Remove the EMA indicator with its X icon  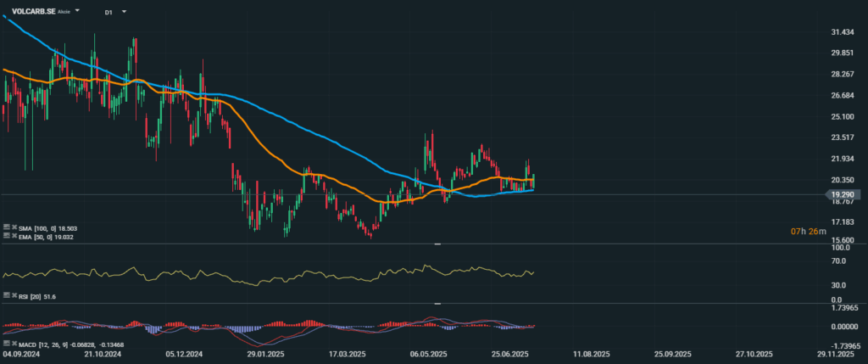14,237
